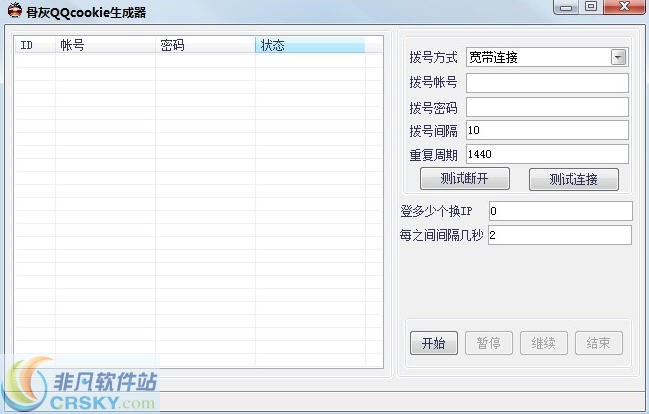649x414 pixels.
Task: Minimize the 骨灰QQcookie生成器 window
Action: click(x=566, y=7)
